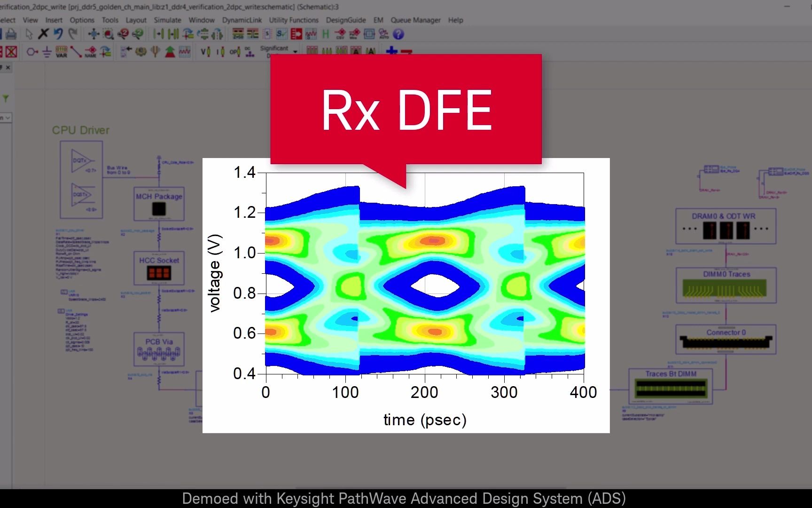Select the wire/pin Name tool
Viewport: 812px width, 508px height.
point(91,53)
